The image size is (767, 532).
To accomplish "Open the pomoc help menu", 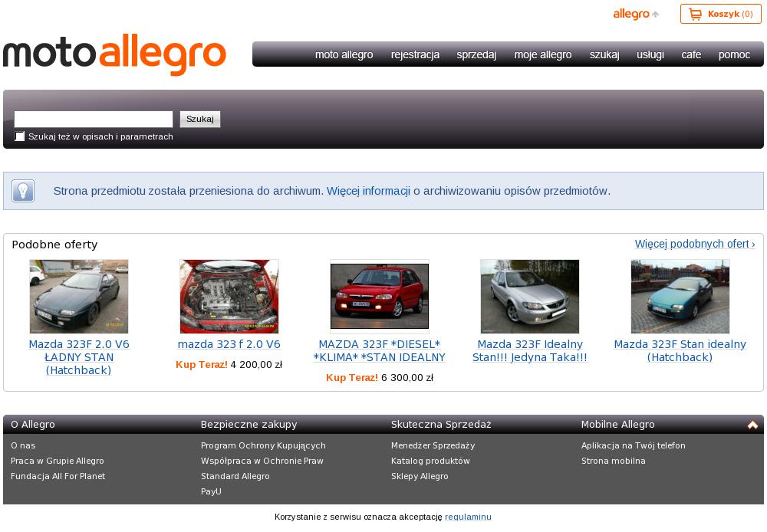I will click(734, 54).
